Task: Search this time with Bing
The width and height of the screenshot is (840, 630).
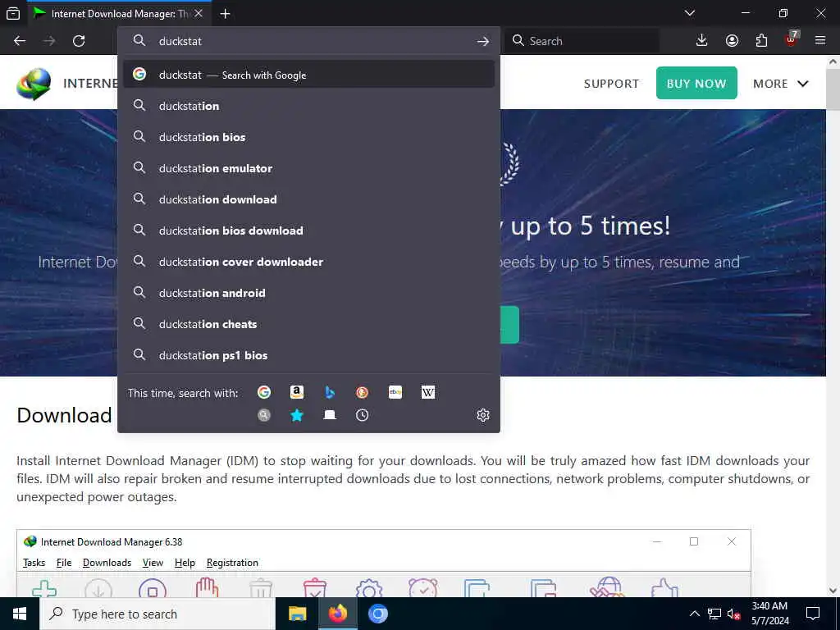Action: [330, 392]
